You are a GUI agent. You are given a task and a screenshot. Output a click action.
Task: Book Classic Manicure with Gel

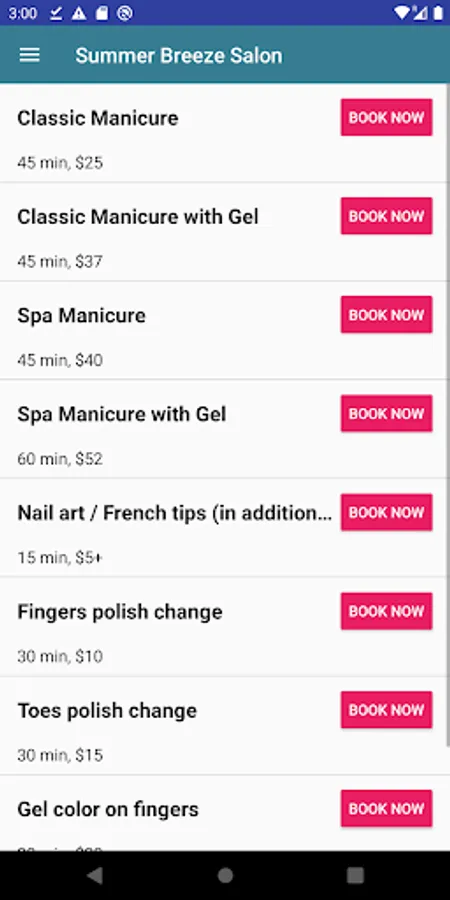coord(386,216)
